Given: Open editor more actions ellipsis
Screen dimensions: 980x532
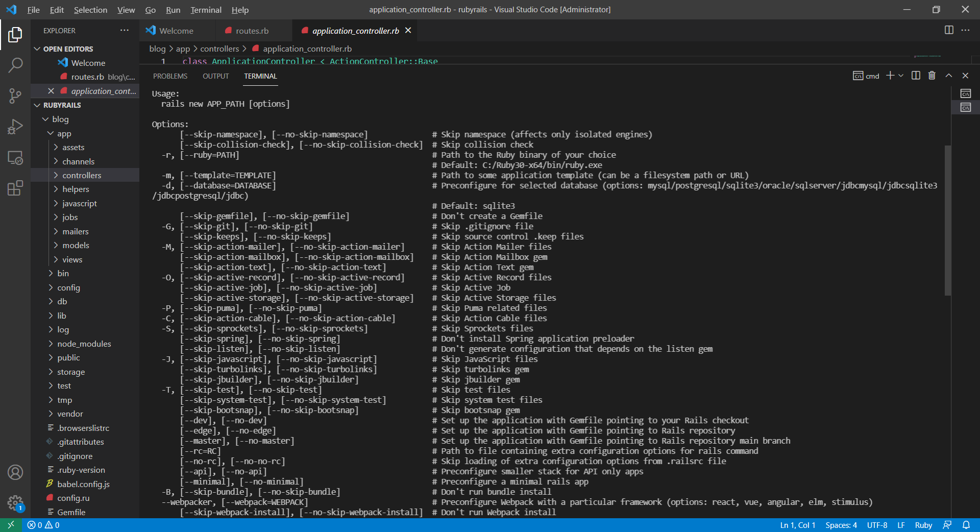Looking at the screenshot, I should pos(965,30).
